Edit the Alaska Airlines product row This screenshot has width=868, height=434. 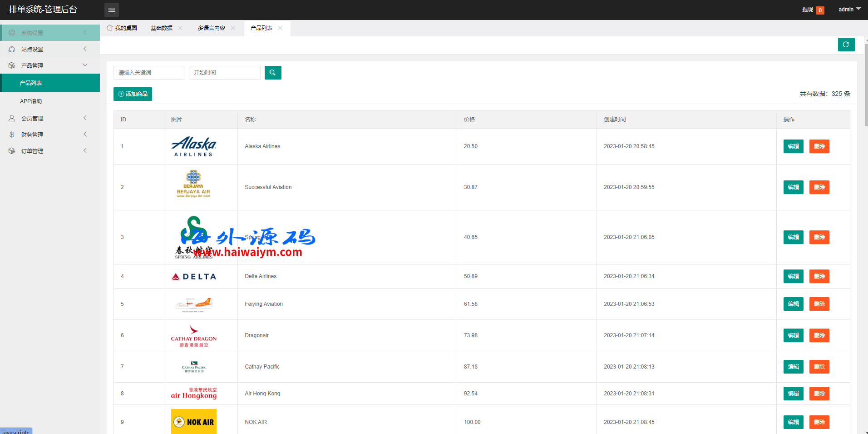tap(793, 146)
